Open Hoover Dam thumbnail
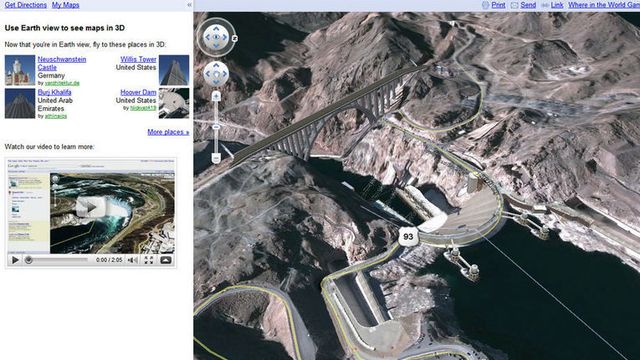640x360 pixels. coord(174,104)
